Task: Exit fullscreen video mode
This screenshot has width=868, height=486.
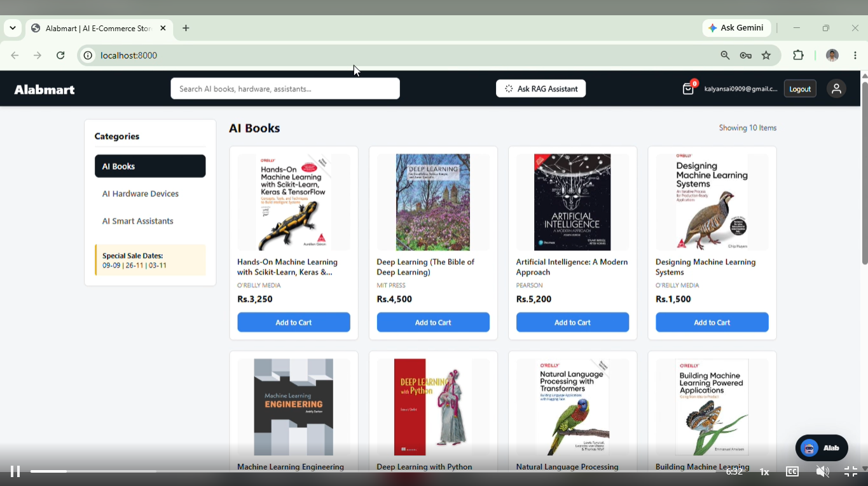Action: coord(851,471)
